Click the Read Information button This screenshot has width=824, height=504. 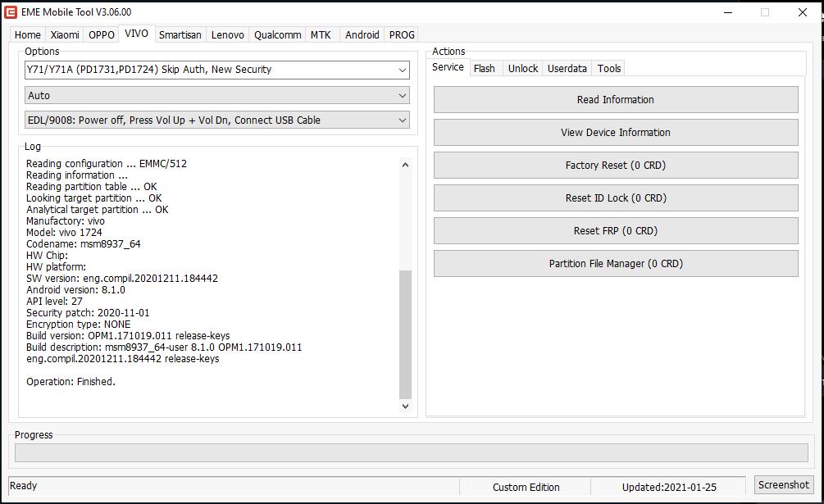point(616,100)
